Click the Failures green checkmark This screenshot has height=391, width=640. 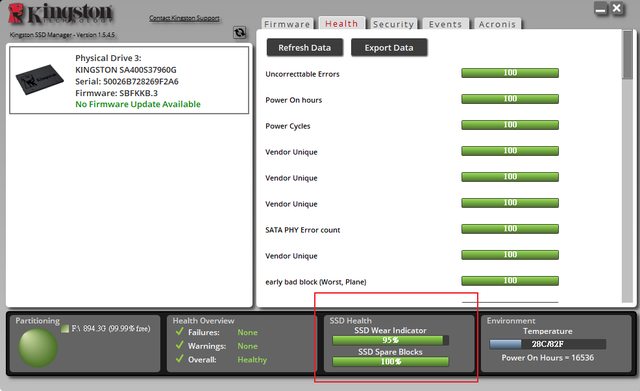click(x=179, y=332)
